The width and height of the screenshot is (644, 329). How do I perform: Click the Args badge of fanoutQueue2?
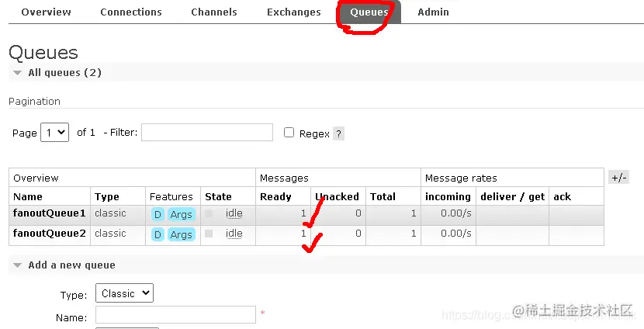(x=181, y=234)
